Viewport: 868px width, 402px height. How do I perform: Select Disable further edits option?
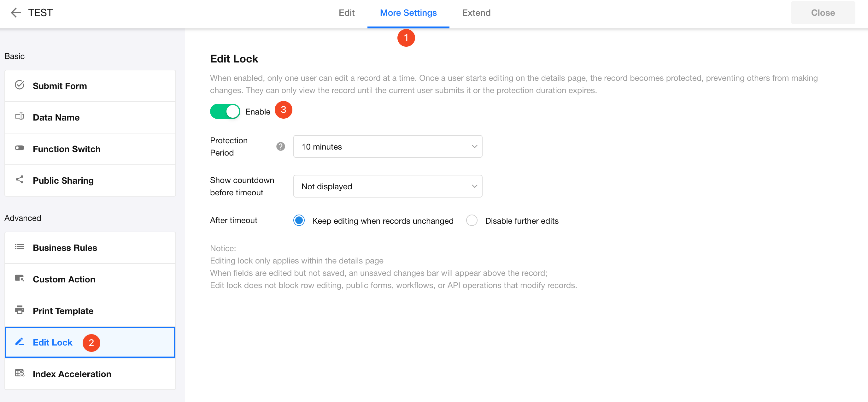pos(472,221)
